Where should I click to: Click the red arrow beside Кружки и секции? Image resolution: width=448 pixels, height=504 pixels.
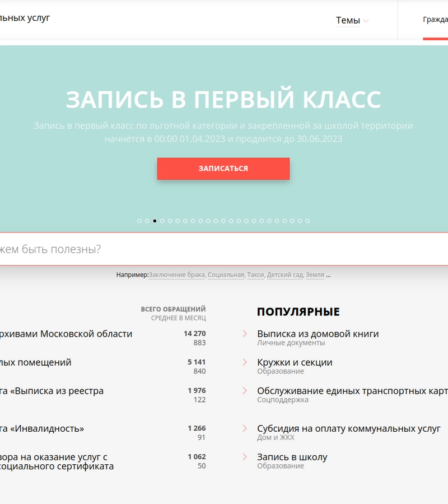point(245,362)
